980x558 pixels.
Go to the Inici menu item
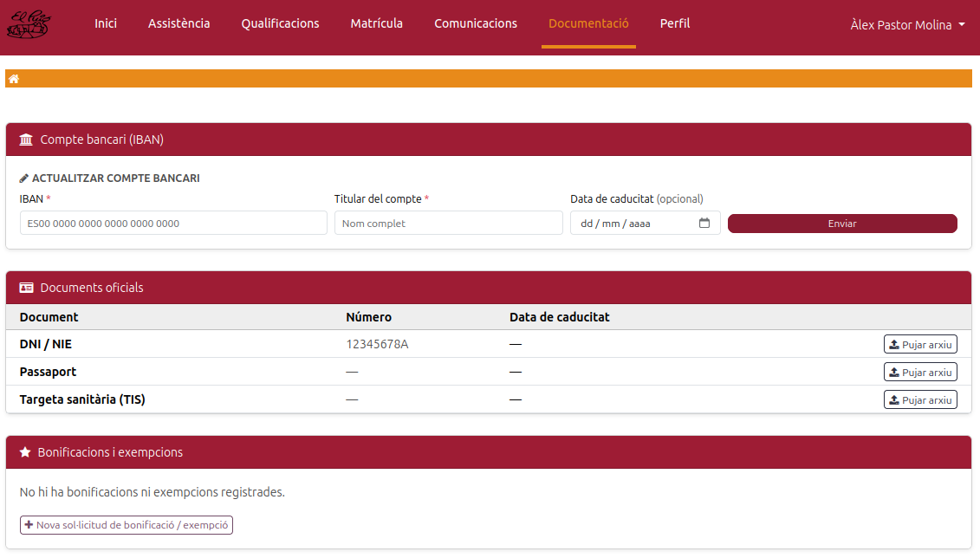tap(106, 23)
